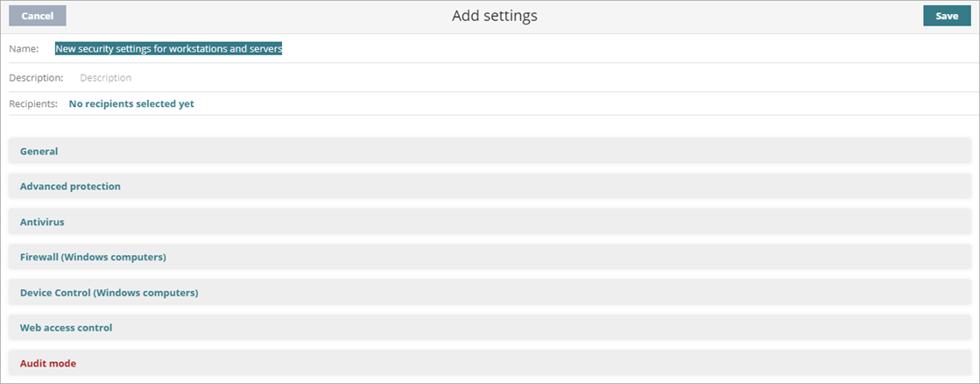The height and width of the screenshot is (384, 980).
Task: Open the 'No recipients selected yet' link
Action: pyautogui.click(x=131, y=103)
